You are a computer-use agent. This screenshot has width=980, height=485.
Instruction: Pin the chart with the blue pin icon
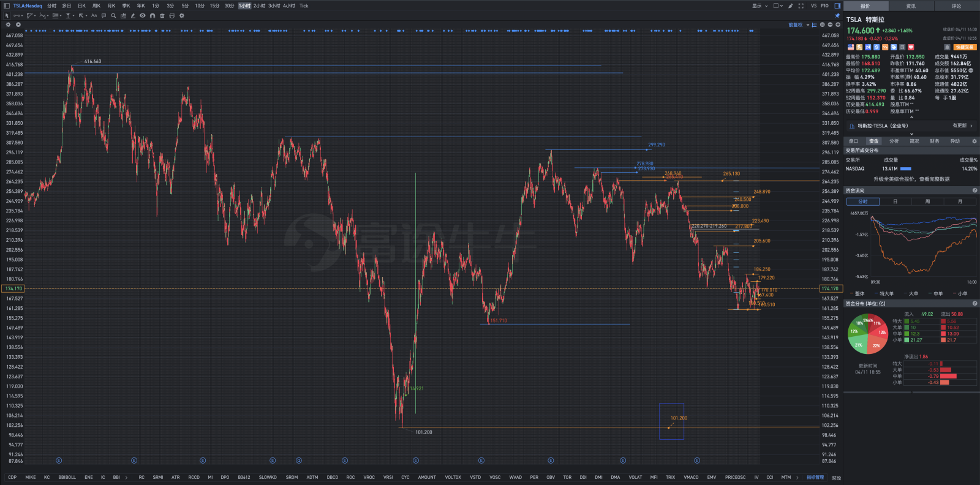coord(837,15)
